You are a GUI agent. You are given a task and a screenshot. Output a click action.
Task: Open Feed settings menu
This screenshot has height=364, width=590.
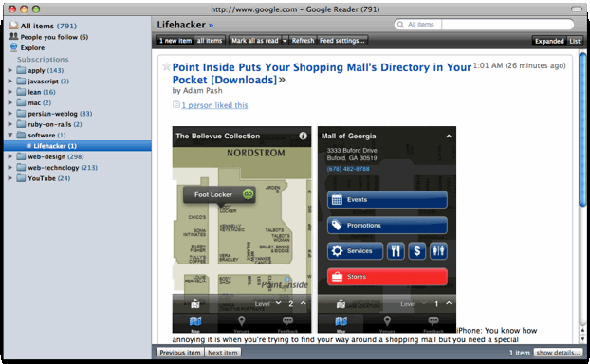pyautogui.click(x=342, y=41)
